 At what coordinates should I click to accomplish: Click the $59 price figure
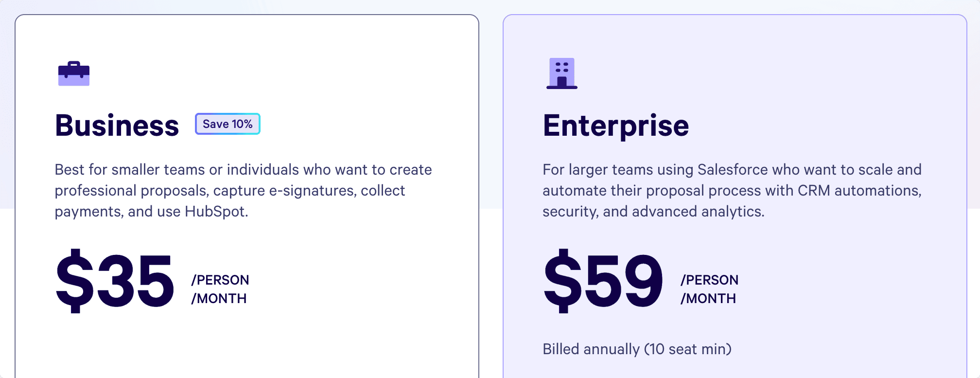click(x=603, y=281)
